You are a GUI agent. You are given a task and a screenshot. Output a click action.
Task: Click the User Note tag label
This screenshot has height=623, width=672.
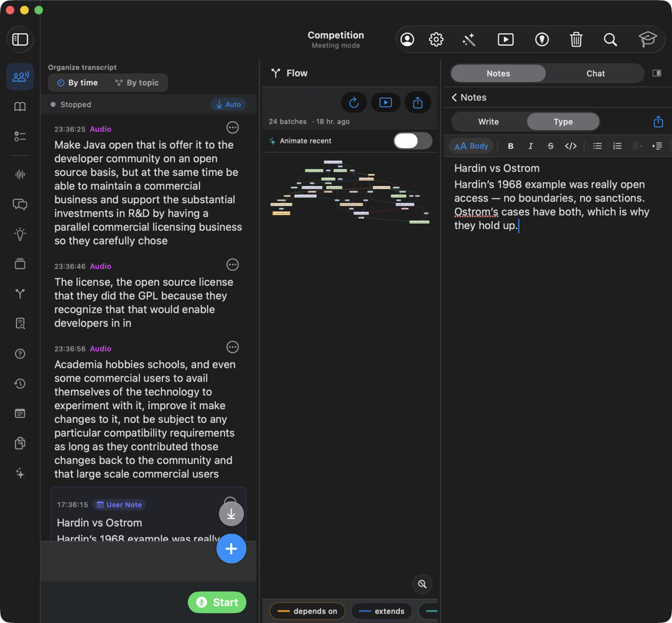[x=119, y=505]
